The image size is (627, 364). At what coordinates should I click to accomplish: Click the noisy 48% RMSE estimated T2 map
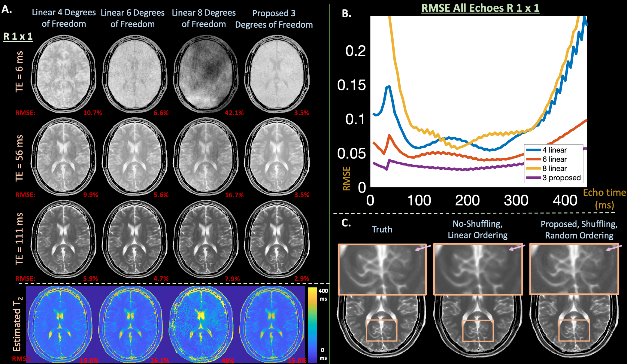pos(201,324)
